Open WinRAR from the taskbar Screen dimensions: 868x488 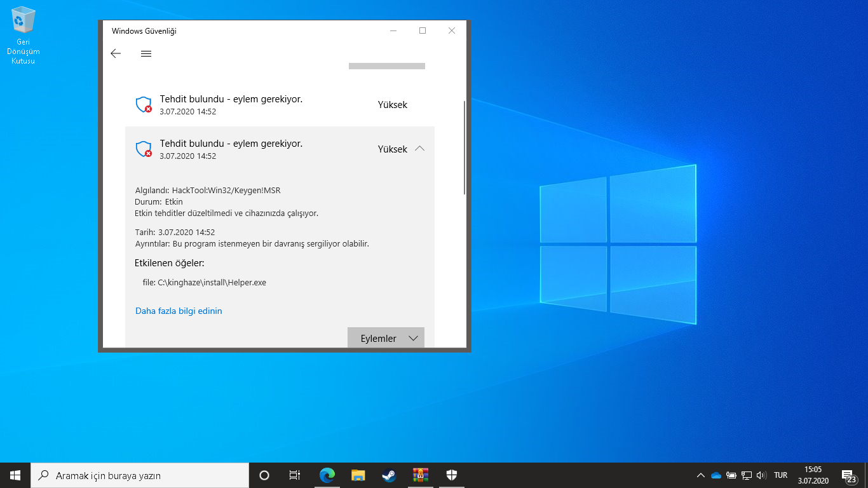click(x=420, y=475)
